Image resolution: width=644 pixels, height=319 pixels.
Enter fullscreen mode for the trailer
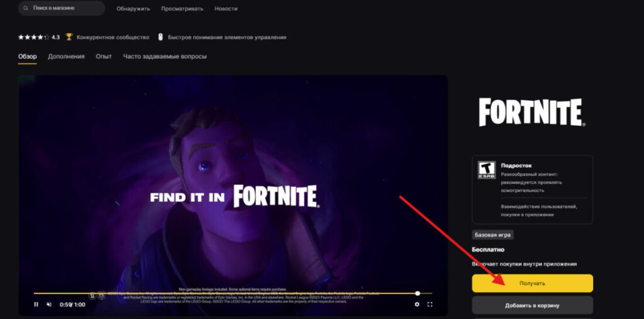tap(430, 305)
